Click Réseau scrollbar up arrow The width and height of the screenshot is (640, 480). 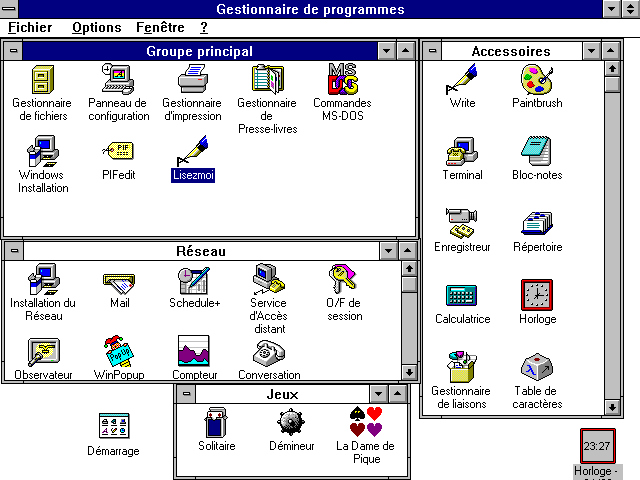[x=409, y=269]
